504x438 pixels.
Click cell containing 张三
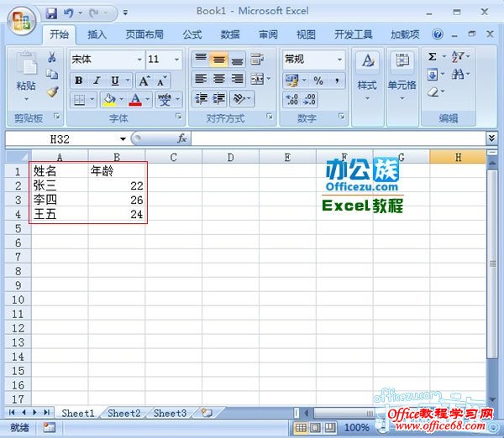(x=60, y=185)
